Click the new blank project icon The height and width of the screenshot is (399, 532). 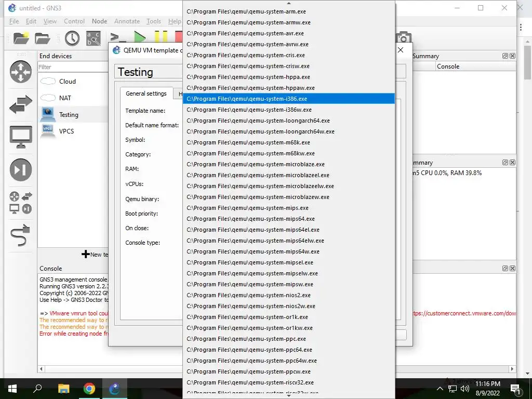coord(21,38)
